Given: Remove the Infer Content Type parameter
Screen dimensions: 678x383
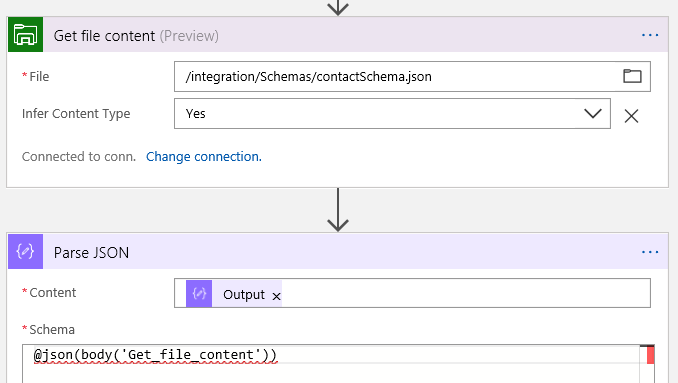Looking at the screenshot, I should coord(631,115).
